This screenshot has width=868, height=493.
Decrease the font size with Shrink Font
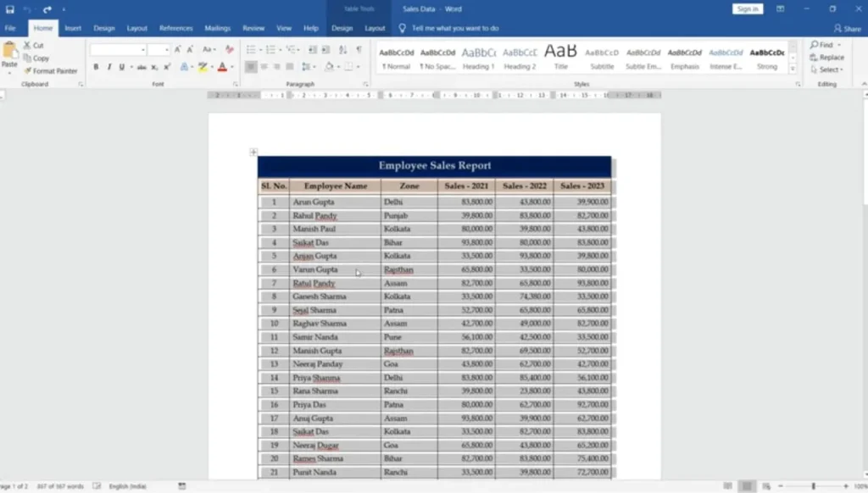190,50
